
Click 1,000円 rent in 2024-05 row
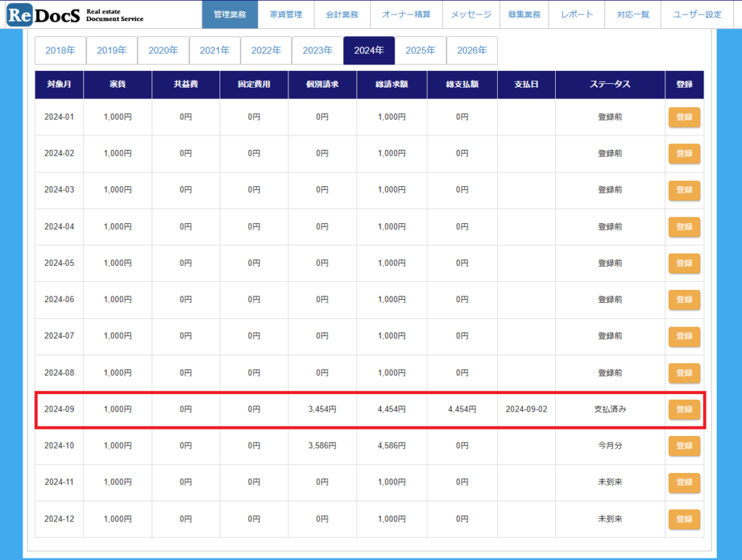(x=118, y=263)
